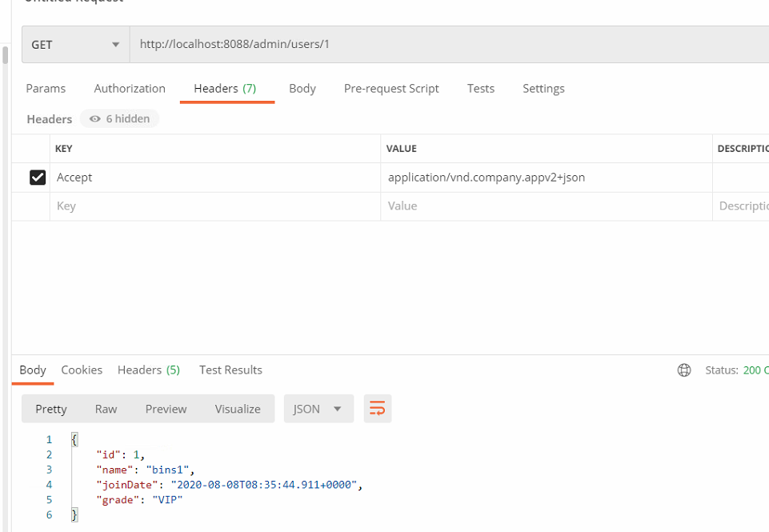Click the "bins1" name value
The image size is (769, 532).
[167, 470]
